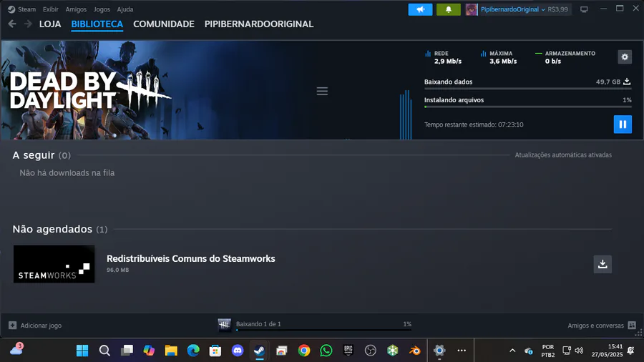
Task: Click the Instalando arquivos progress bar
Action: (x=528, y=107)
